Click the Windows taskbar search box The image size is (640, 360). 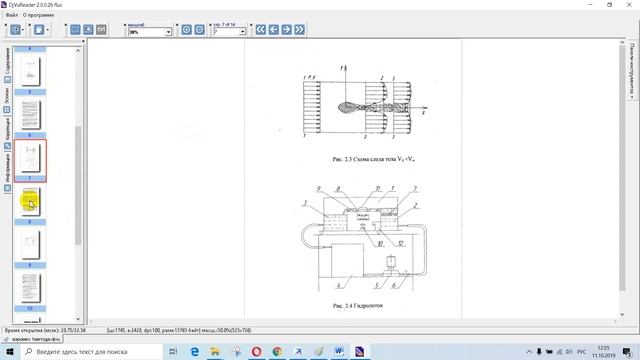[x=91, y=351]
